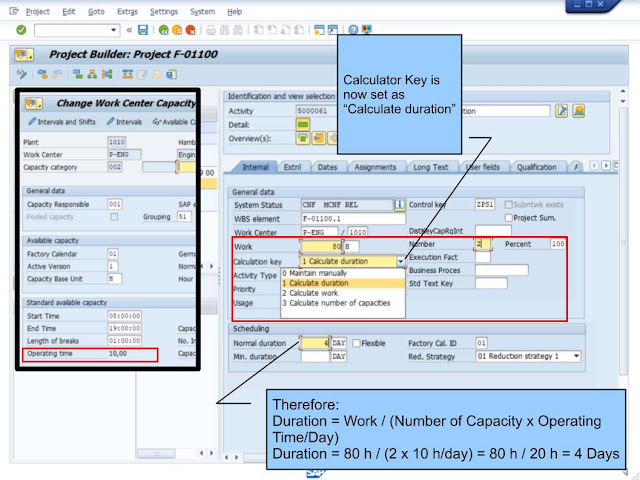Click the yellow Exit icon
Viewport: 640px width, 480px height.
pos(177,30)
